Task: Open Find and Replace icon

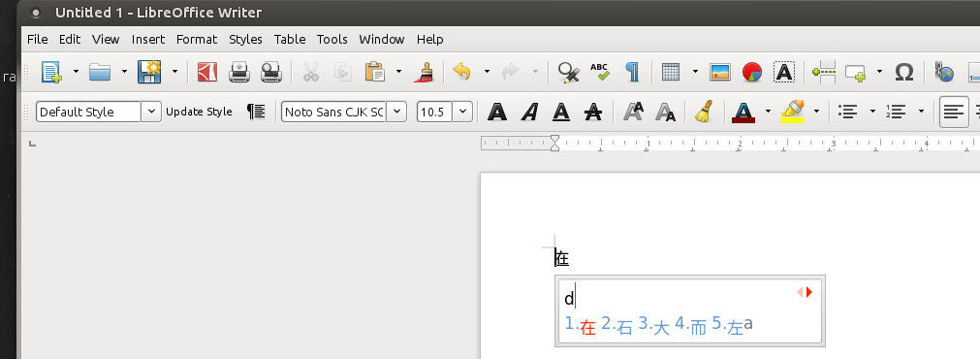Action: pos(569,72)
